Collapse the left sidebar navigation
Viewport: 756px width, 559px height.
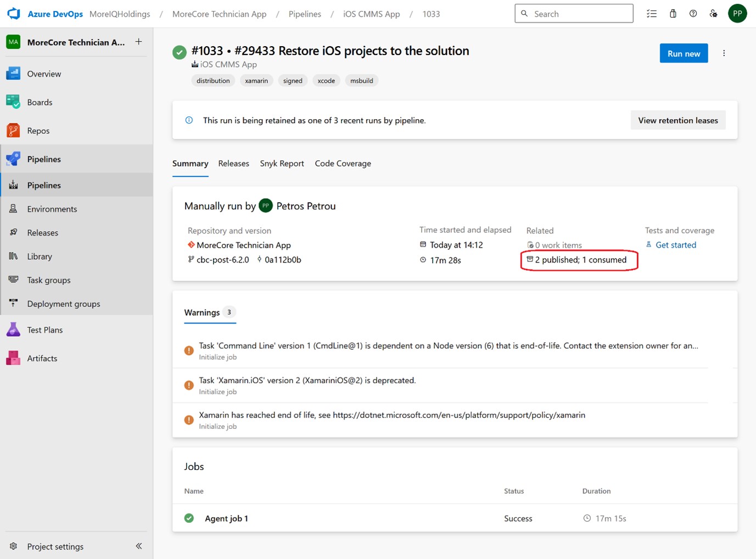point(139,546)
